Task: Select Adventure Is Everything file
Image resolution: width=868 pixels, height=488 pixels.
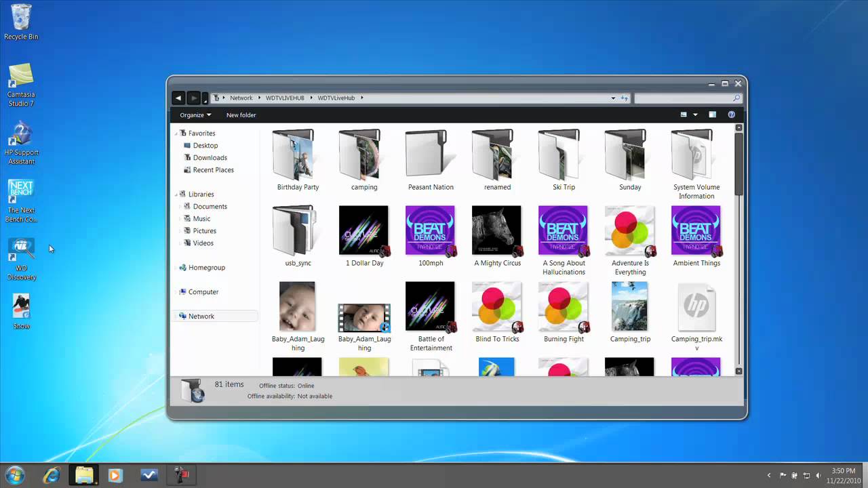Action: [x=630, y=230]
